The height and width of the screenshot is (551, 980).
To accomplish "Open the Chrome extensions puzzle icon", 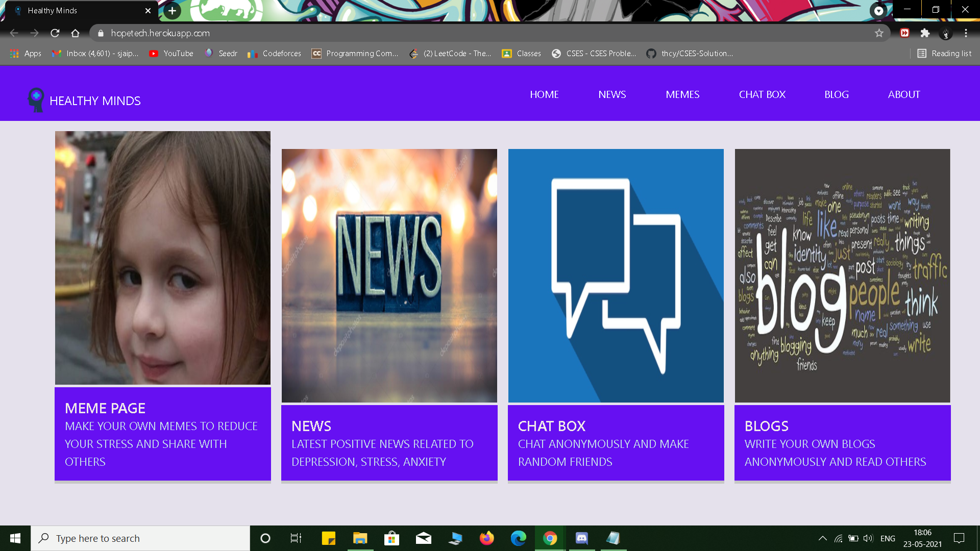I will point(925,33).
